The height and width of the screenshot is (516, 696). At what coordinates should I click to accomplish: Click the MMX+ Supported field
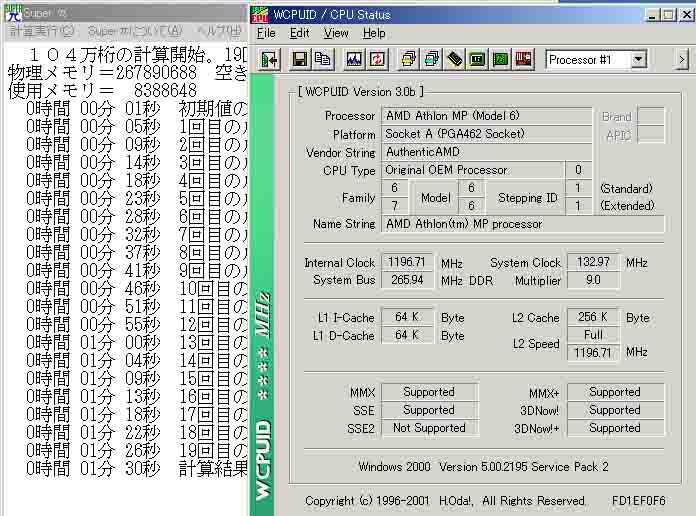coord(616,392)
